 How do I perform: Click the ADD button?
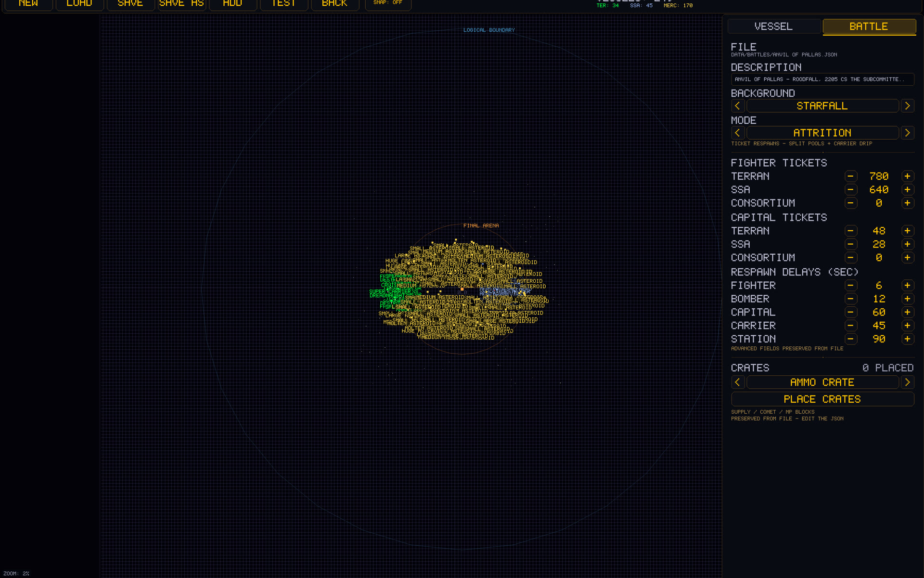(x=232, y=4)
